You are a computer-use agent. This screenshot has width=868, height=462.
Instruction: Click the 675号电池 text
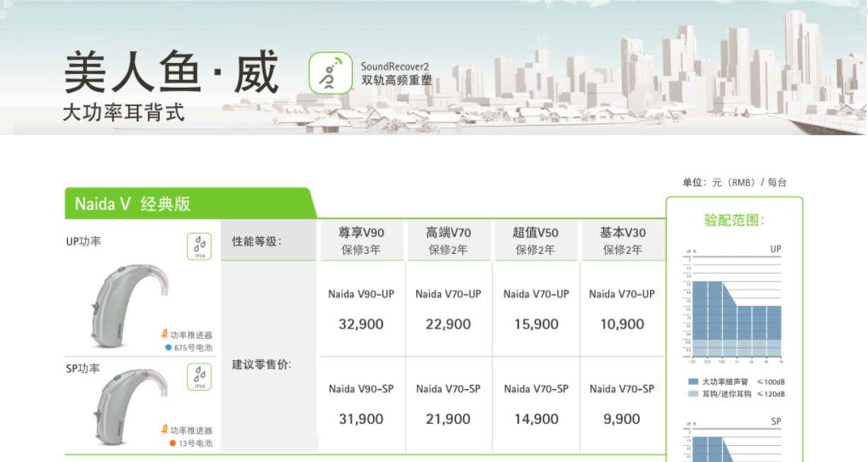click(193, 348)
